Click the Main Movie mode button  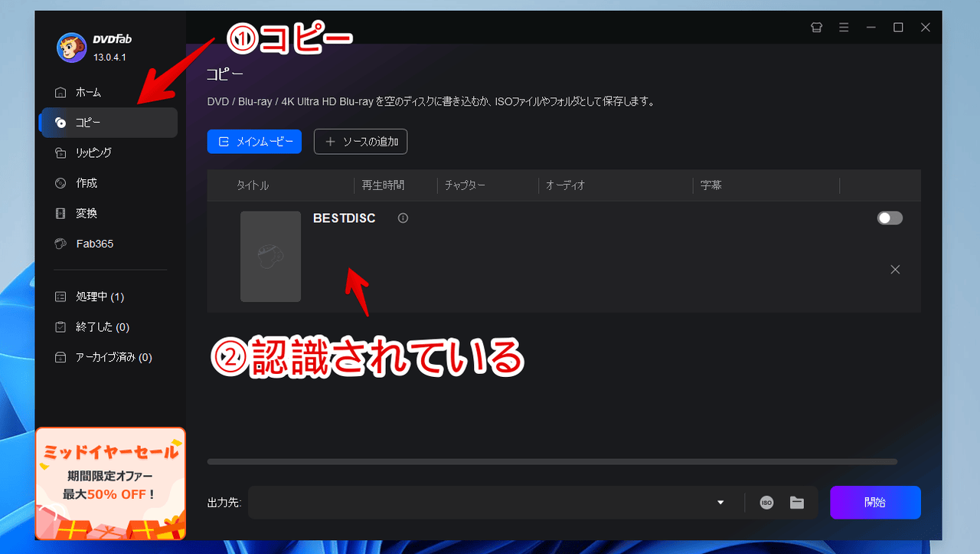(254, 142)
